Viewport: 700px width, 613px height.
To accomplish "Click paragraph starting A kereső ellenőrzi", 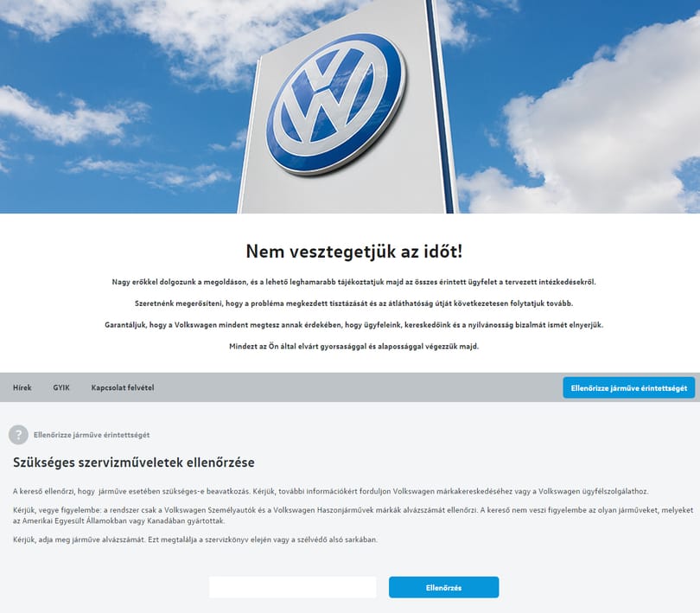I will tap(330, 491).
